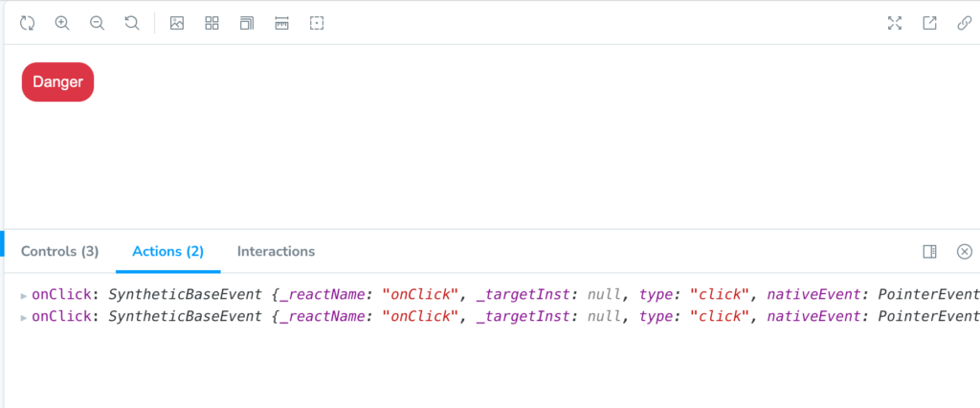Toggle the grid overlay icon
Image resolution: width=980 pixels, height=408 pixels.
(x=212, y=23)
